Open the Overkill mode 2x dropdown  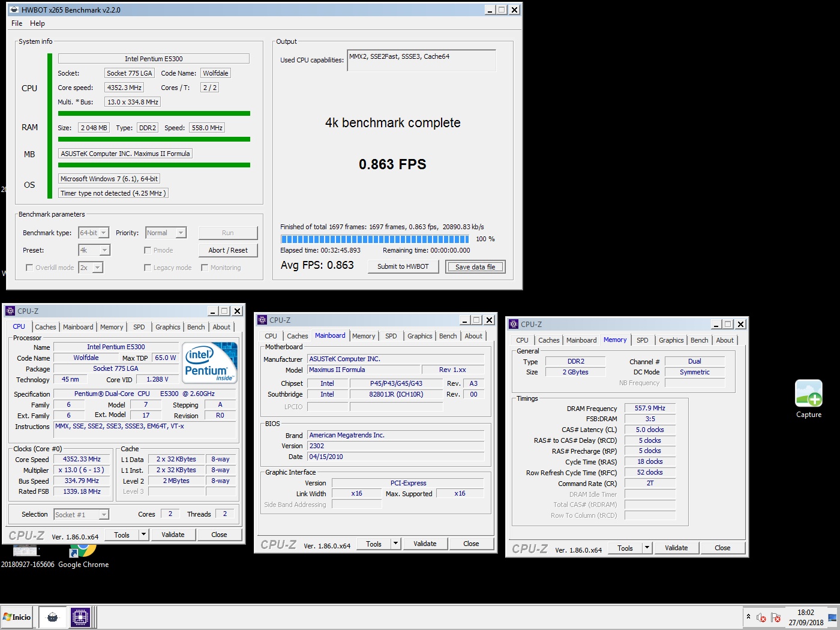point(91,268)
